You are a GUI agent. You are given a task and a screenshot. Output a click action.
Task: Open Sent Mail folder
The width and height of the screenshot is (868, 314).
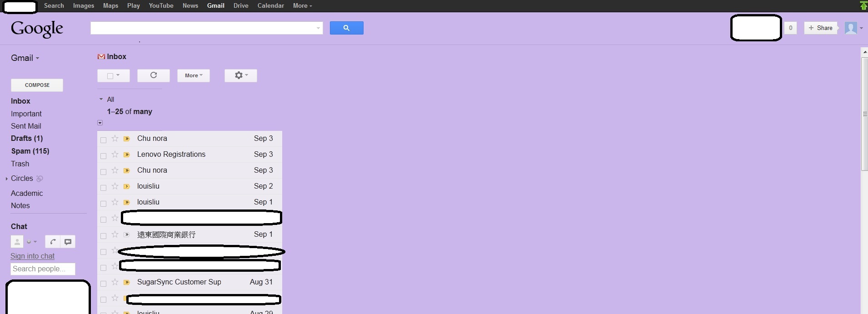click(26, 126)
